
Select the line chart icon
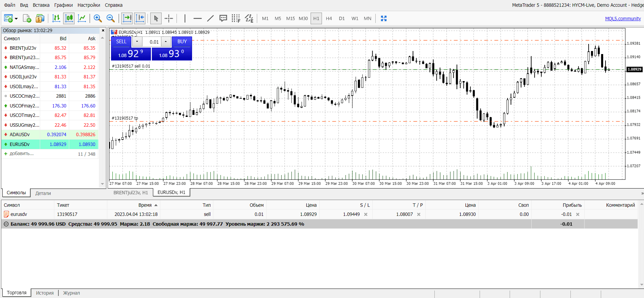coord(82,19)
